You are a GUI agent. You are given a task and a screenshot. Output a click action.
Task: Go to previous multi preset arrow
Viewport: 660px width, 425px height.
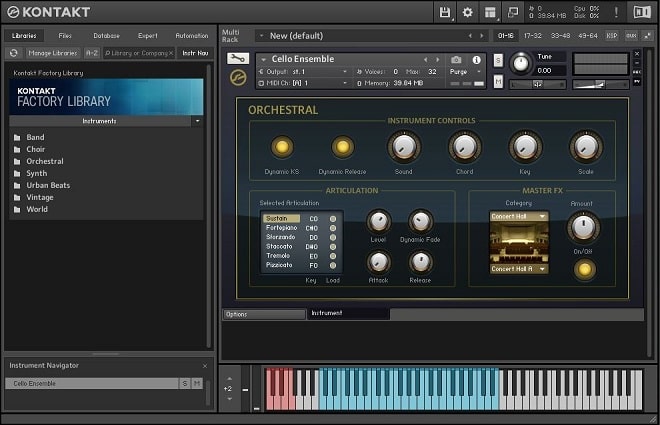(470, 36)
